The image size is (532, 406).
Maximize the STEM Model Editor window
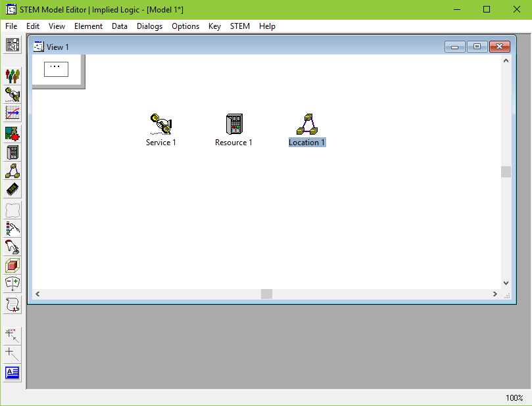click(487, 9)
